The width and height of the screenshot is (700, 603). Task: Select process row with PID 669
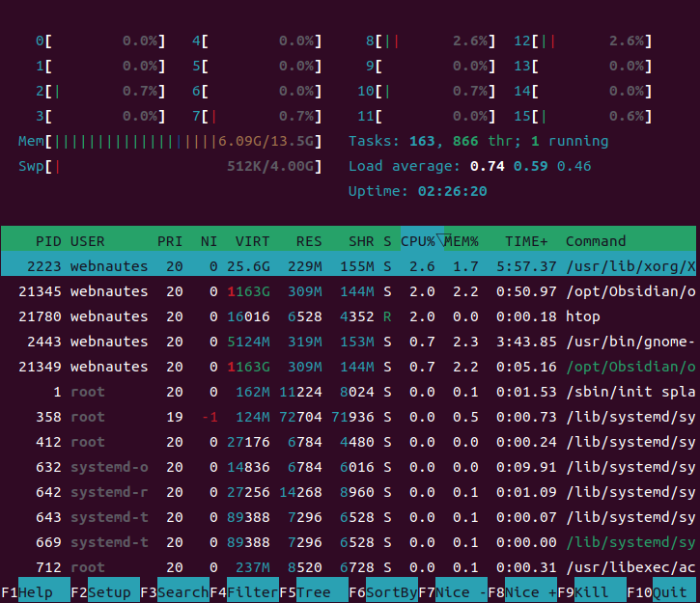(x=349, y=542)
